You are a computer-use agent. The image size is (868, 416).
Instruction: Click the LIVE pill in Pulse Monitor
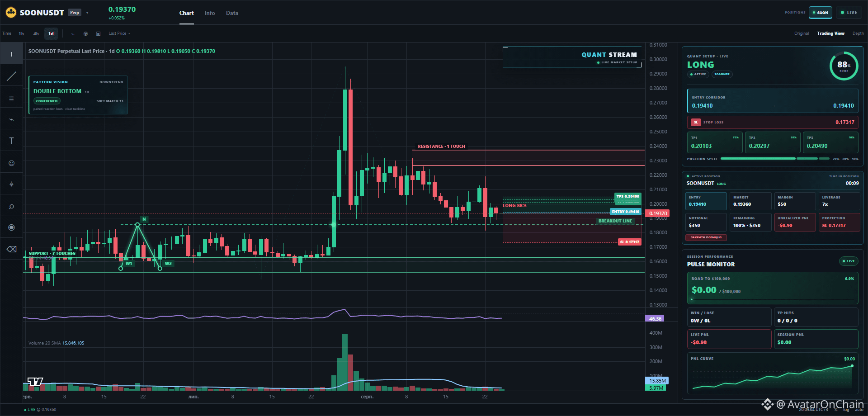point(849,261)
